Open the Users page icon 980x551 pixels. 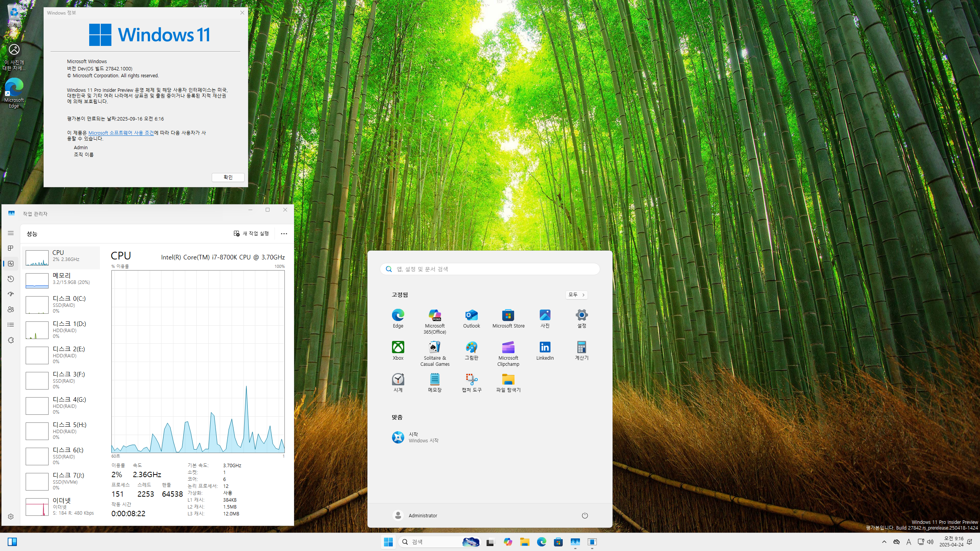(x=11, y=310)
